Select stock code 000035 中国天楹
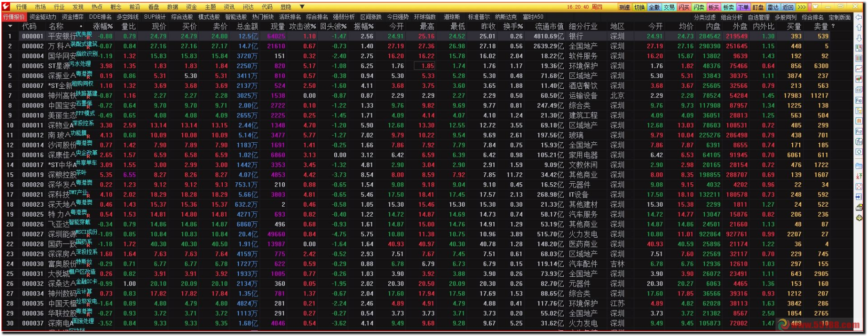 (33, 304)
